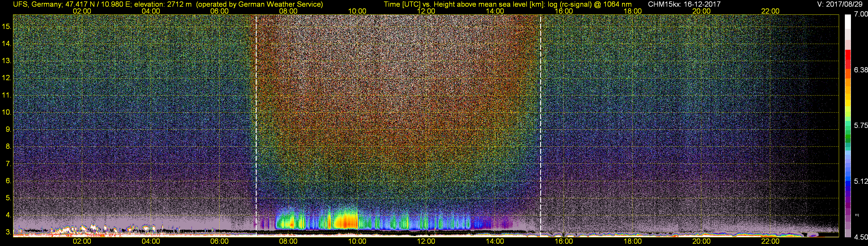The image size is (868, 246).
Task: Click the 15 km height axis label
Action: 7,27
